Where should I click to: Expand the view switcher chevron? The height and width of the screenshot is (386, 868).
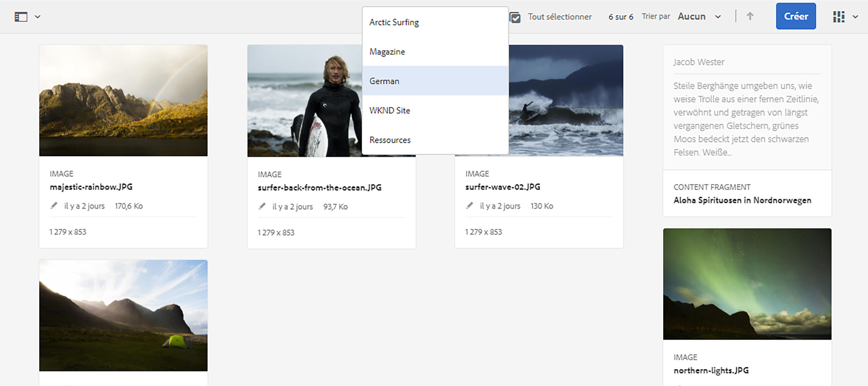(x=855, y=16)
